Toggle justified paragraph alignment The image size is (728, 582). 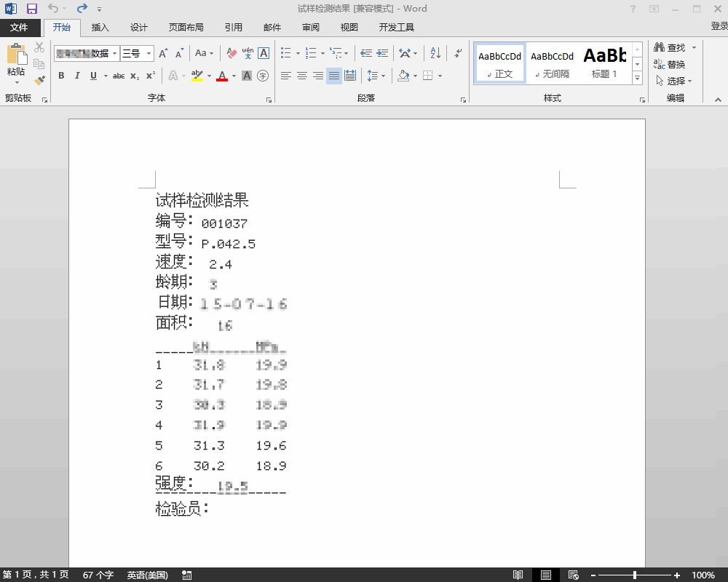click(334, 76)
